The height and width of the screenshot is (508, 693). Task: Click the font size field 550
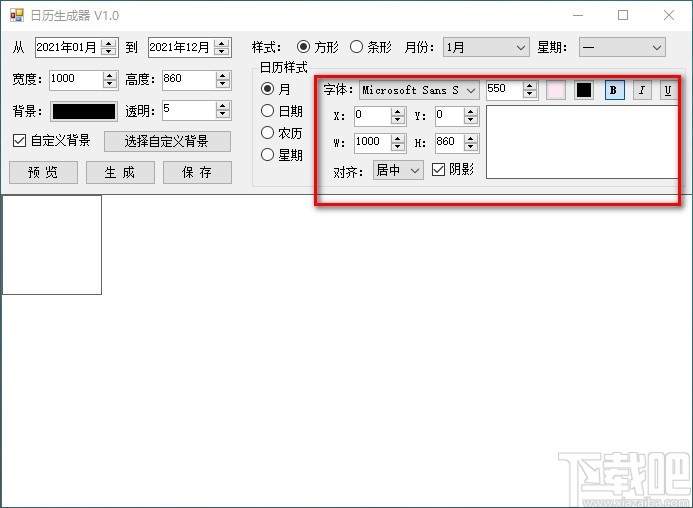click(x=504, y=90)
